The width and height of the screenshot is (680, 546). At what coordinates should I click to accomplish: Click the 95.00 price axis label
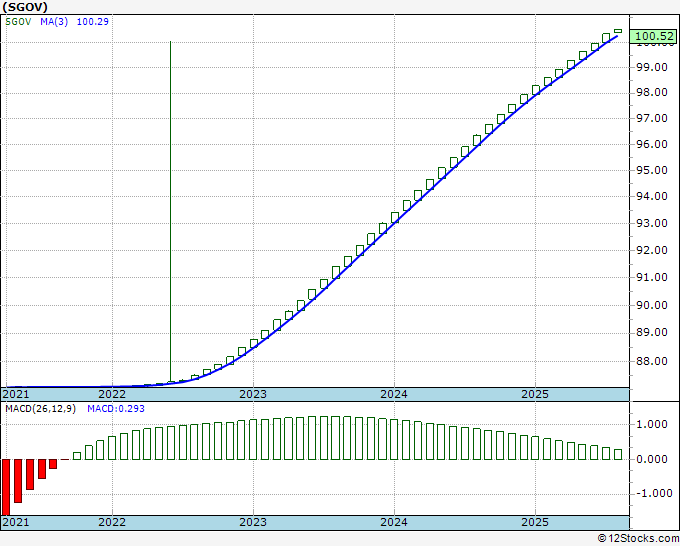(652, 170)
